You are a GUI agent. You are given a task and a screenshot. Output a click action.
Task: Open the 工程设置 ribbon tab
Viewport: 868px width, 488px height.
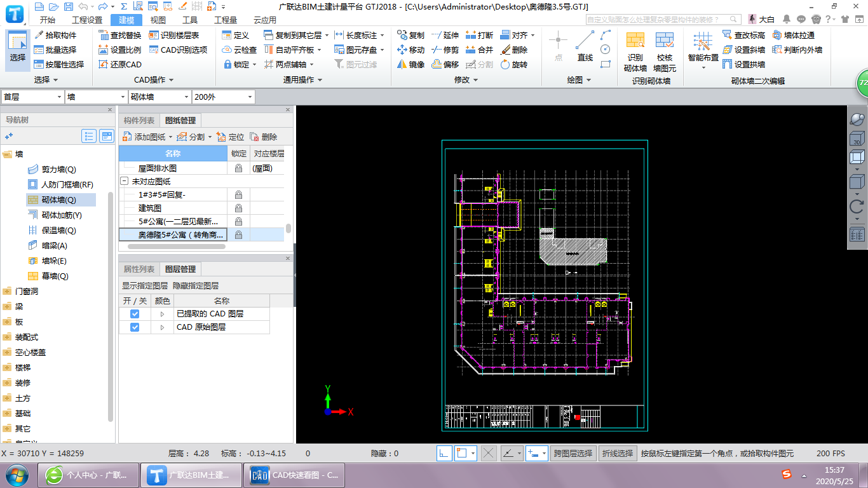(x=87, y=20)
